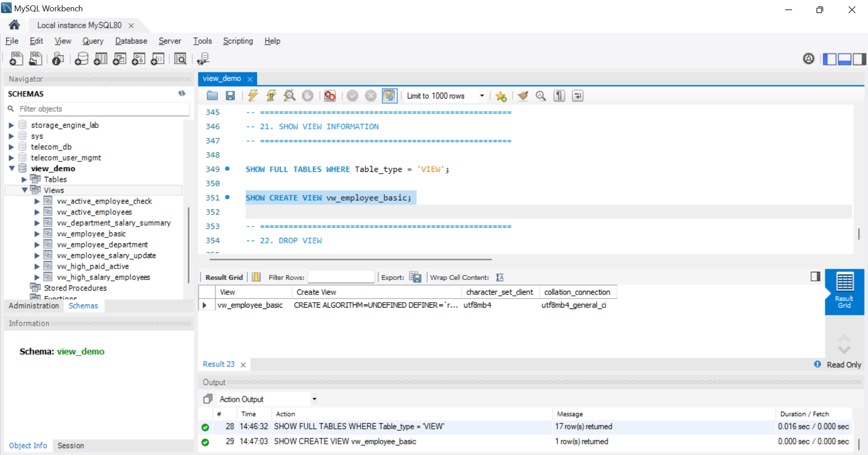Run Explain on statement under cursor
This screenshot has width=868, height=455.
coord(289,96)
